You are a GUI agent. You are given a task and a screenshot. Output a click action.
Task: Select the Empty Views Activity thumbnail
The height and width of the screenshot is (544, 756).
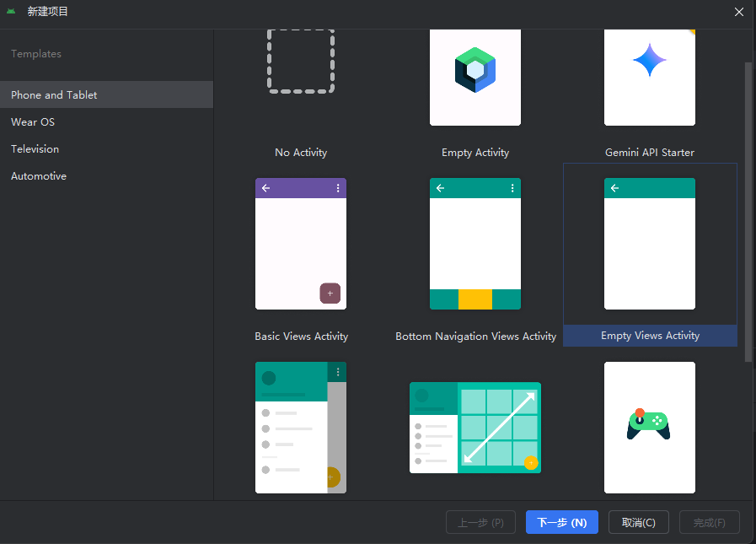(650, 244)
